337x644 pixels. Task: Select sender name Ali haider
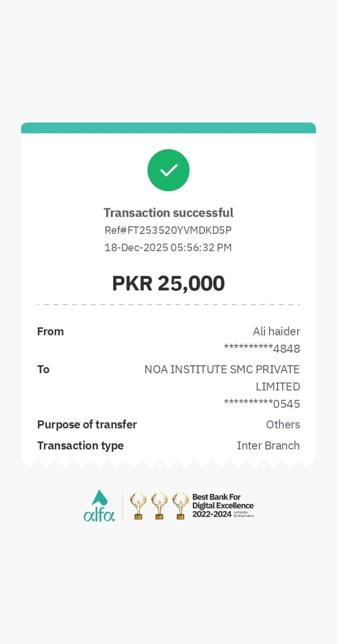[276, 332]
